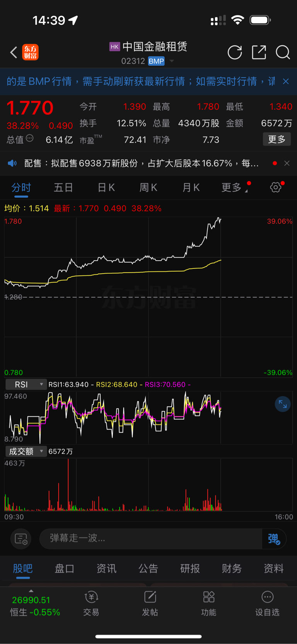Viewport: 297px width, 644px height.
Task: Expand chart to fullscreen with arrows icon
Action: [x=283, y=404]
